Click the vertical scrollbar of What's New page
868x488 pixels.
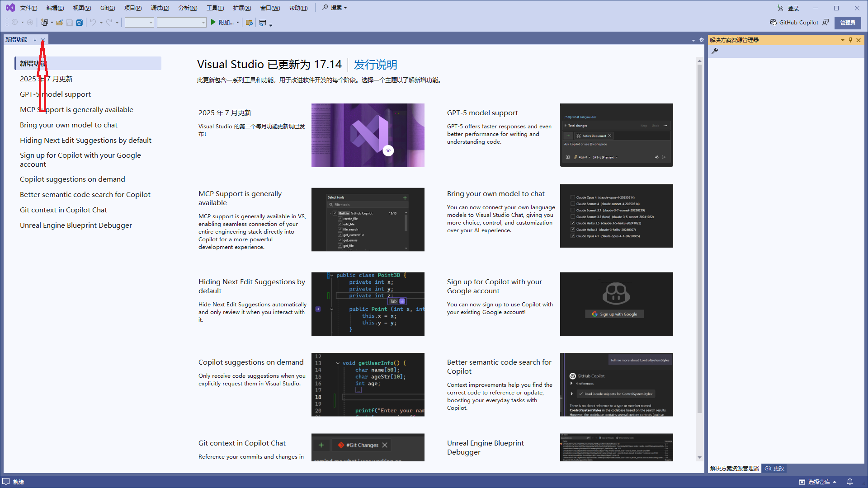coord(699,239)
